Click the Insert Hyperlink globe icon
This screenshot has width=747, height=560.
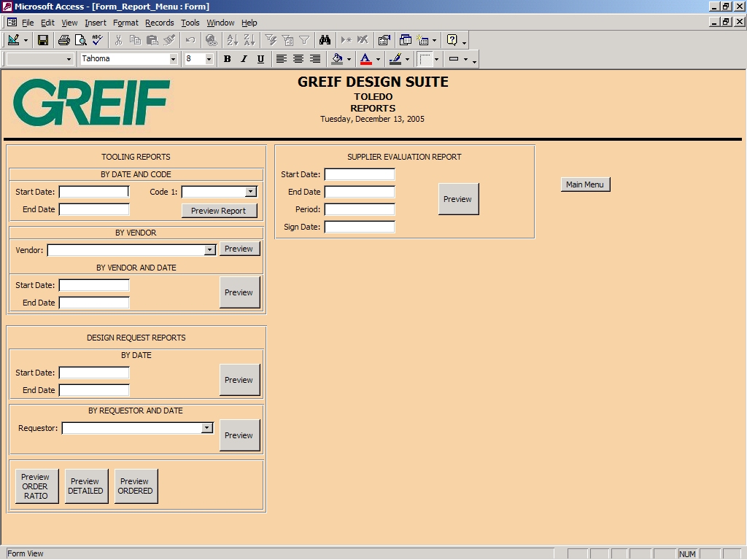pyautogui.click(x=211, y=41)
